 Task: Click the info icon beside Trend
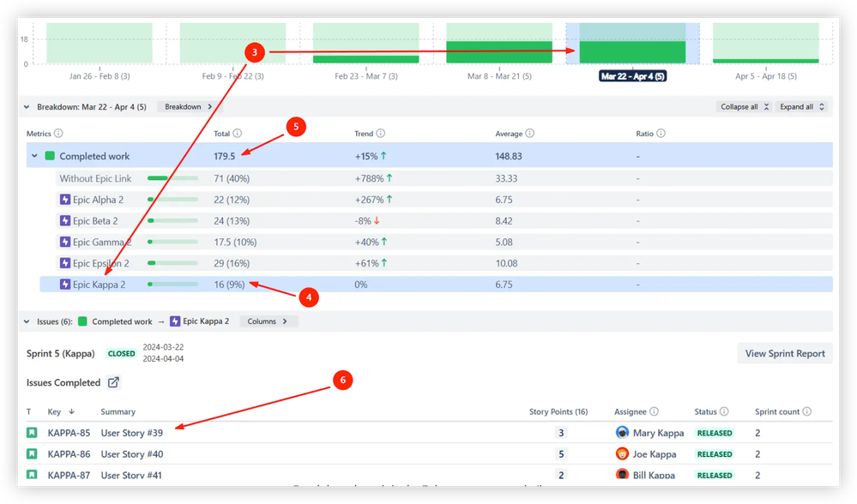tap(382, 133)
